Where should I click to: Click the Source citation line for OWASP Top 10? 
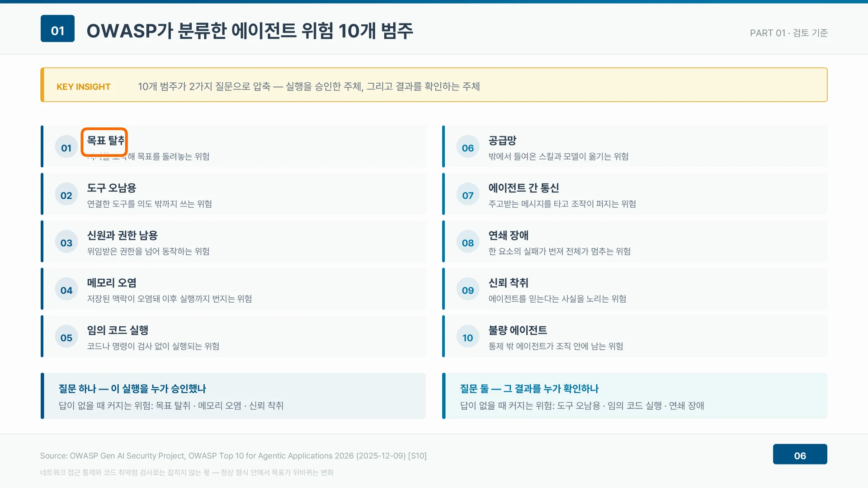click(x=233, y=456)
